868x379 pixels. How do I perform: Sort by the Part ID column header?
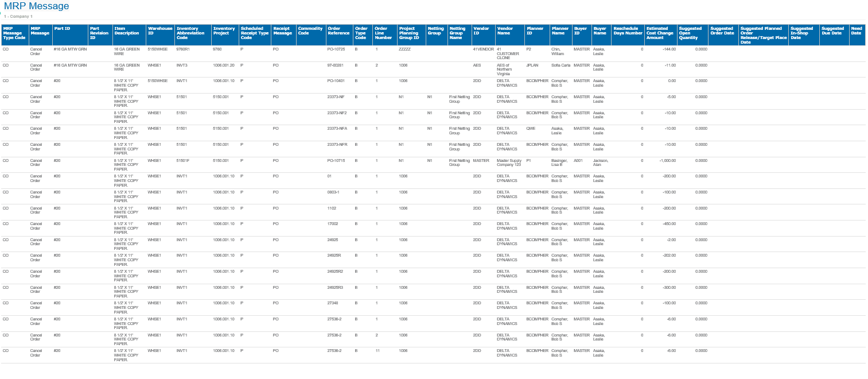coord(62,28)
